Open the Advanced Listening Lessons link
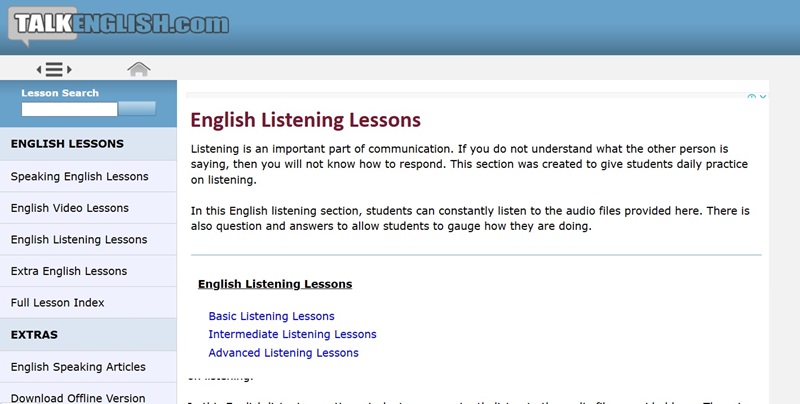Image resolution: width=800 pixels, height=404 pixels. pos(283,352)
